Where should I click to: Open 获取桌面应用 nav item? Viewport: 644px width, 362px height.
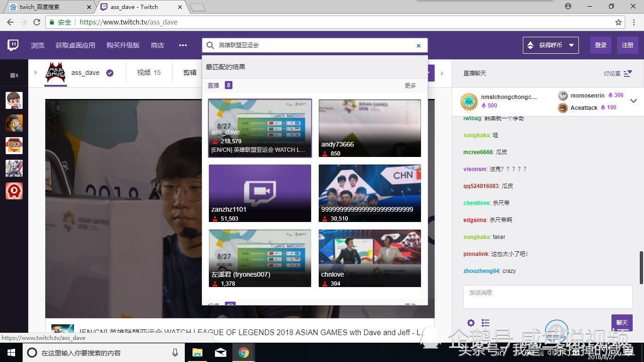[75, 45]
